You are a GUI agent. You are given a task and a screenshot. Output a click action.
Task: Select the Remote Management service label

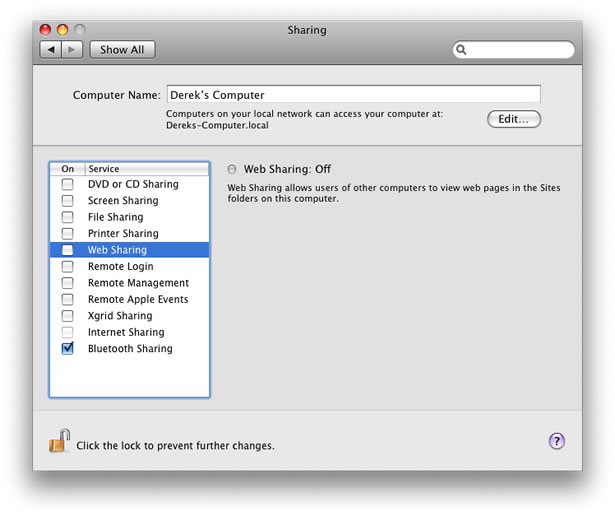click(x=138, y=283)
